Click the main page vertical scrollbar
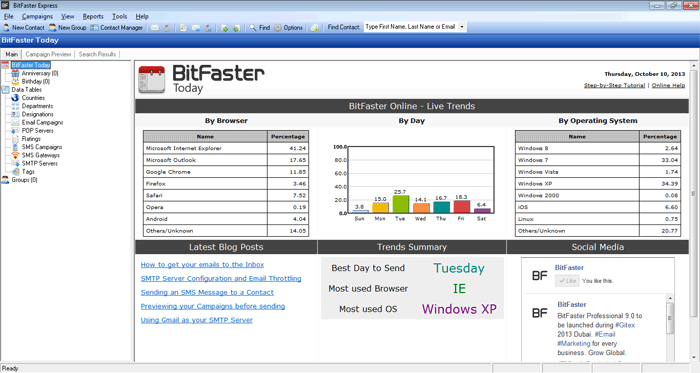This screenshot has width=700, height=373. (694, 211)
